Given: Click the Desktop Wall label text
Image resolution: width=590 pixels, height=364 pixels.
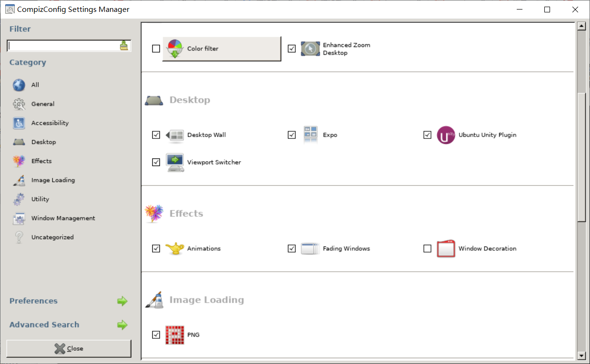Looking at the screenshot, I should 206,135.
